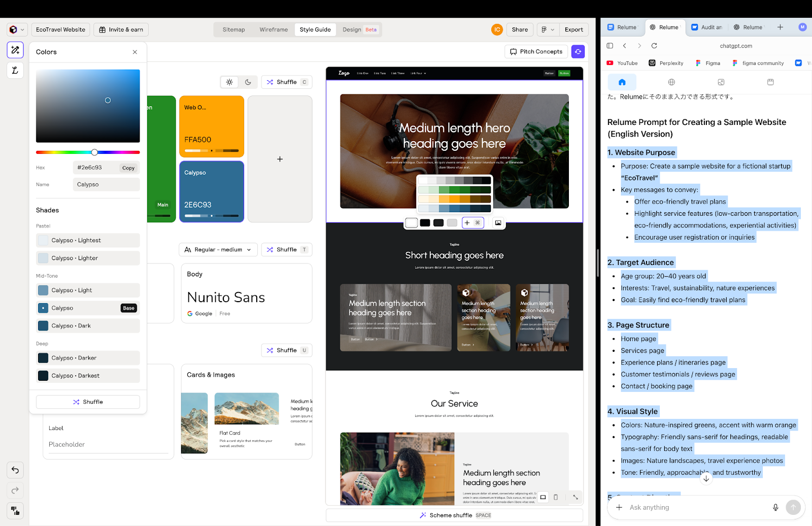Switch to the first Relume browser tab
The height and width of the screenshot is (526, 812).
[x=623, y=27]
